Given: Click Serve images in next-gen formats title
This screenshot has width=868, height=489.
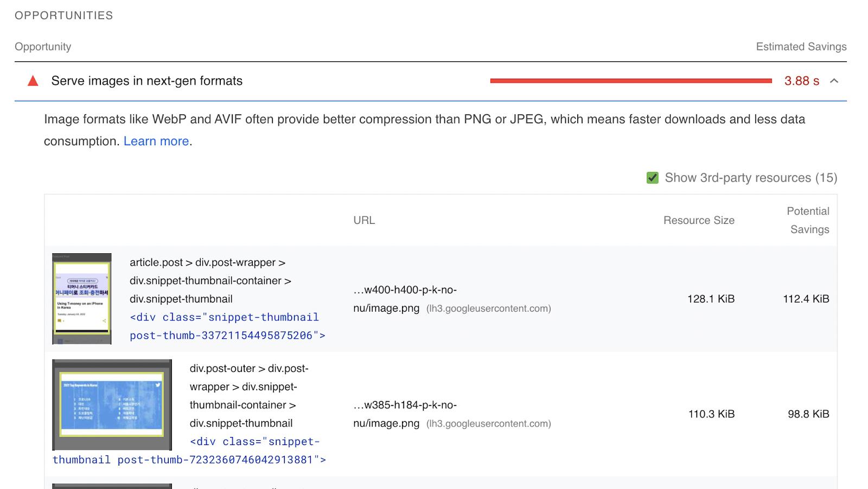Looking at the screenshot, I should point(147,81).
